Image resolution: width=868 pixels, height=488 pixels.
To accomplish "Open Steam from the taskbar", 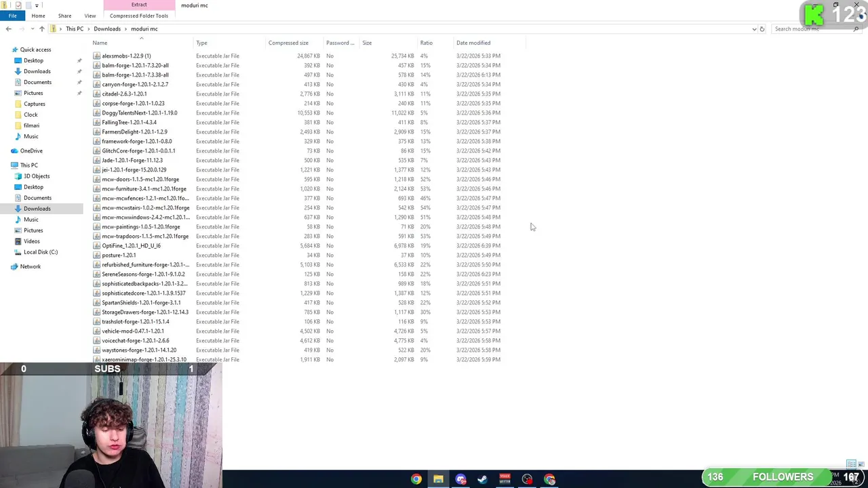I will pyautogui.click(x=483, y=479).
